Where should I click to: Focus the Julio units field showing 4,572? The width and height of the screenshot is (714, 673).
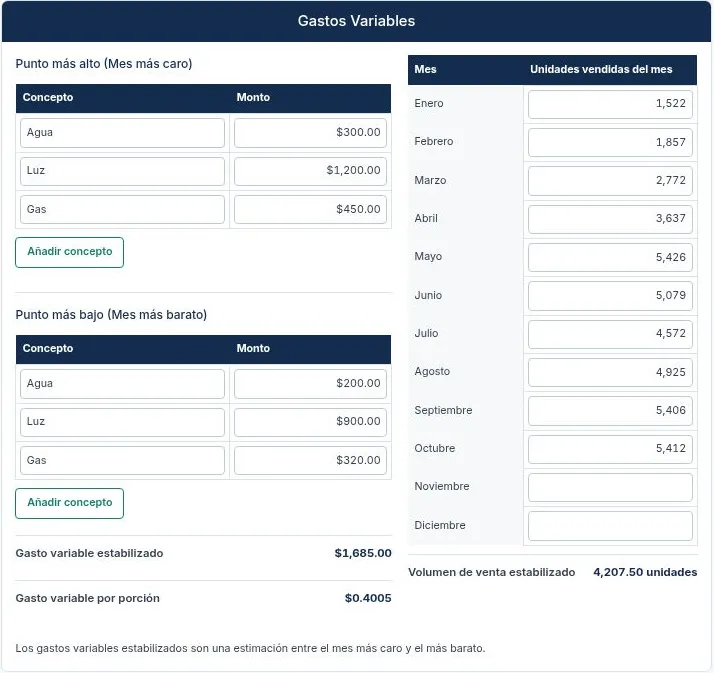(610, 334)
